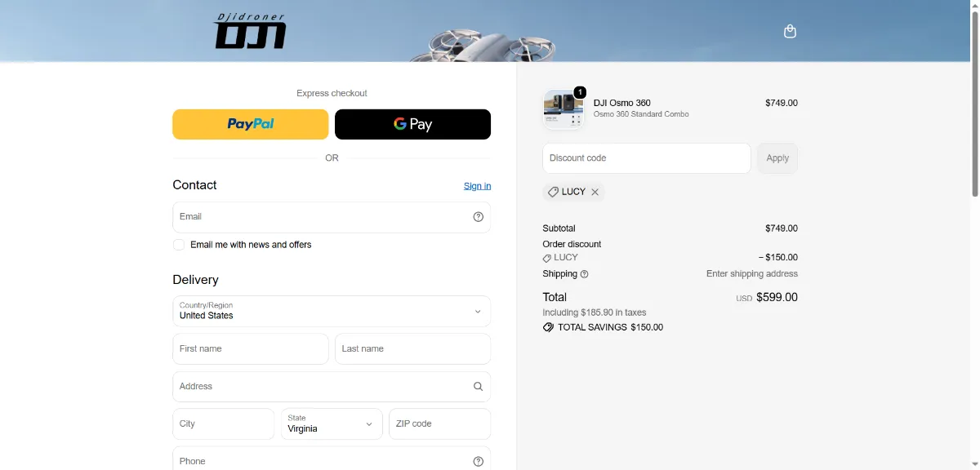This screenshot has width=980, height=470.
Task: Focus the Email input field
Action: [x=332, y=217]
